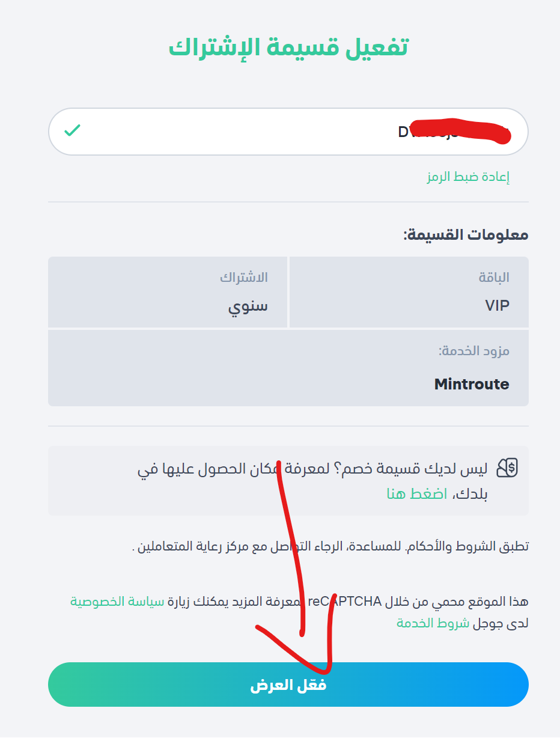The width and height of the screenshot is (560, 738).
Task: Click the green checkmark in the voucher field
Action: (x=73, y=130)
